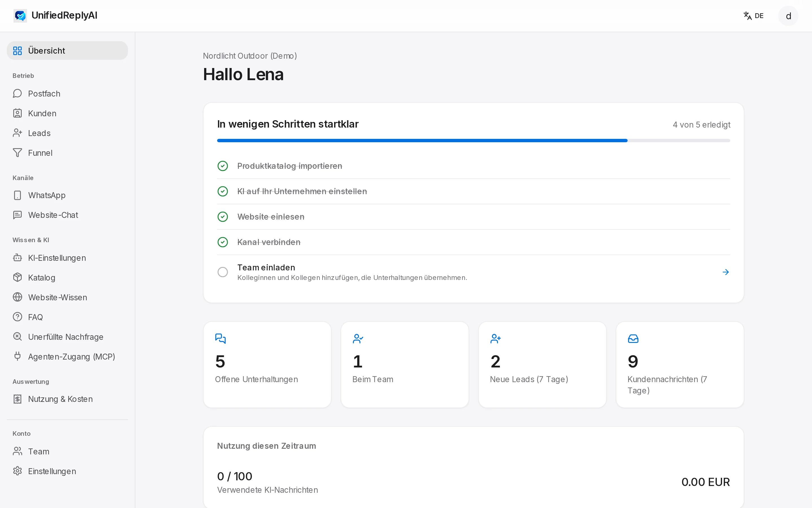Open WhatsApp channel settings

click(x=67, y=195)
